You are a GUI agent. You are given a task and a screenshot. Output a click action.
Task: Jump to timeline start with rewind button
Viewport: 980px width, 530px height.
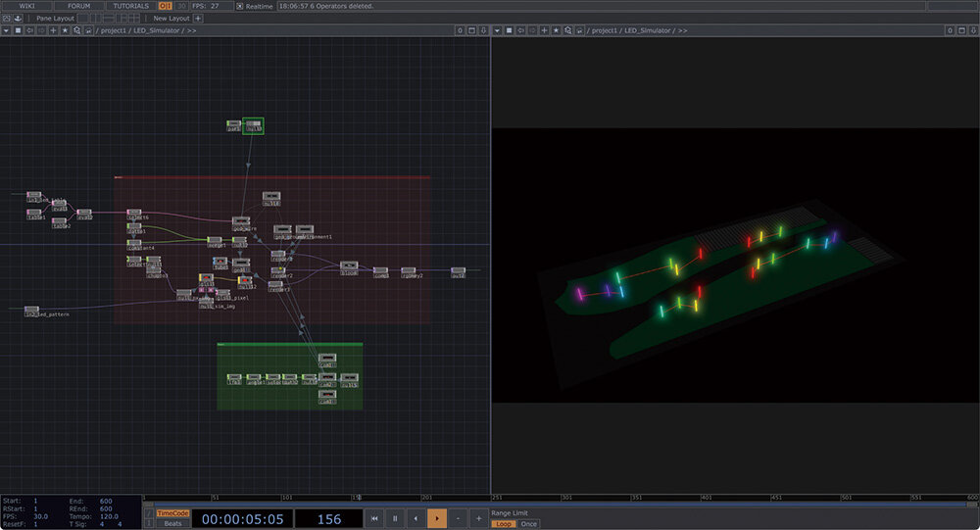[x=374, y=518]
